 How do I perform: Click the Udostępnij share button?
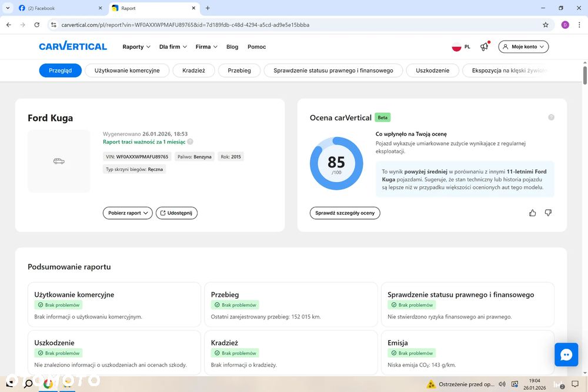(176, 213)
